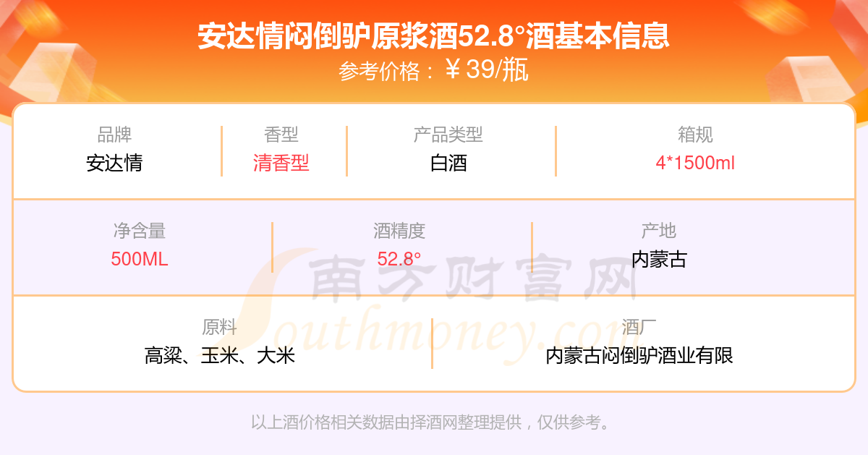Click the reference price ￥39/瓶

pos(487,70)
